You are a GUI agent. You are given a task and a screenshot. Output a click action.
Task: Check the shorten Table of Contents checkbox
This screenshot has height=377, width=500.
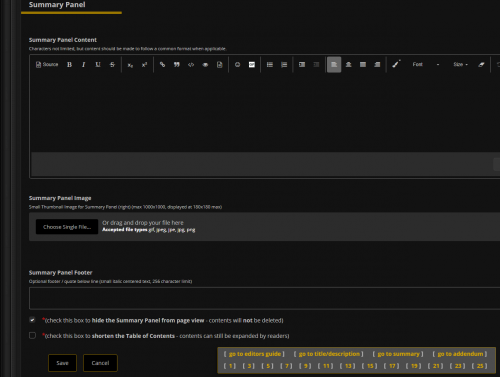point(32,335)
